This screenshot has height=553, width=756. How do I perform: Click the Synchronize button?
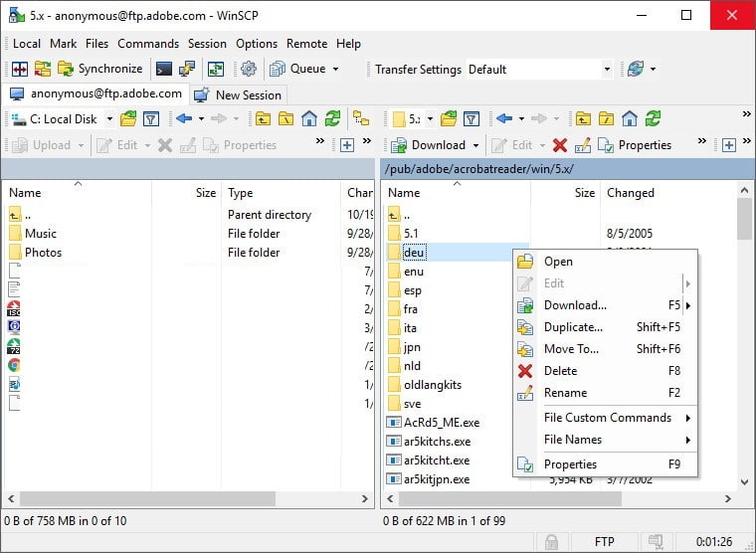[x=100, y=69]
